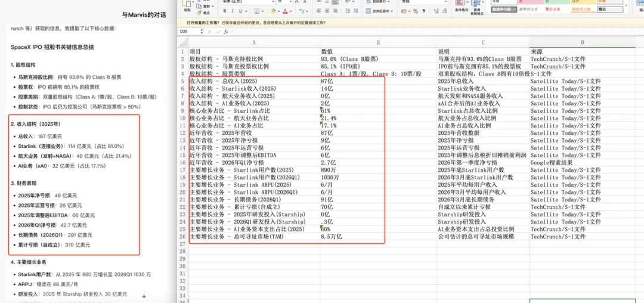
Task: Toggle Underline formatting in Excel ribbon
Action: pos(240,11)
